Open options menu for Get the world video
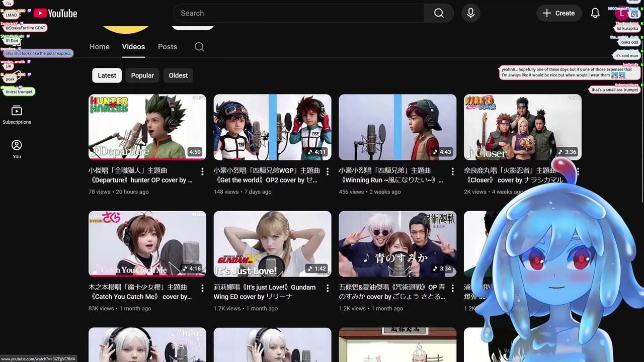This screenshot has width=644, height=362. pyautogui.click(x=328, y=171)
